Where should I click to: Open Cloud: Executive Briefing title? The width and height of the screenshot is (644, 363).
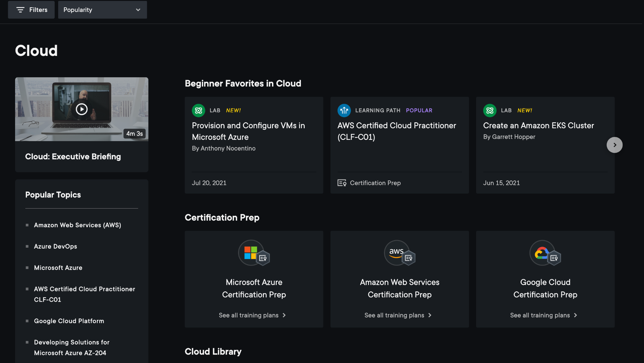(73, 157)
